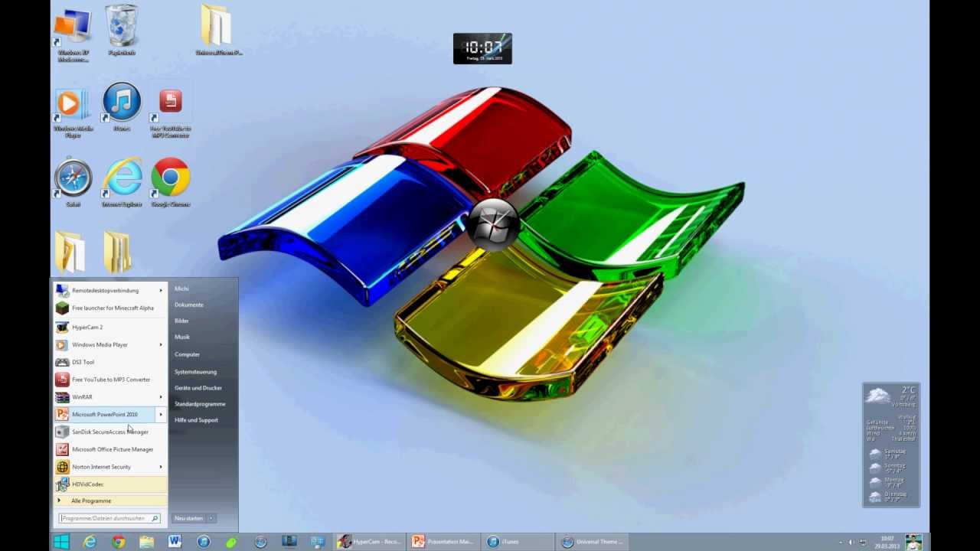Expand WinRAR submenu arrow

pos(161,396)
